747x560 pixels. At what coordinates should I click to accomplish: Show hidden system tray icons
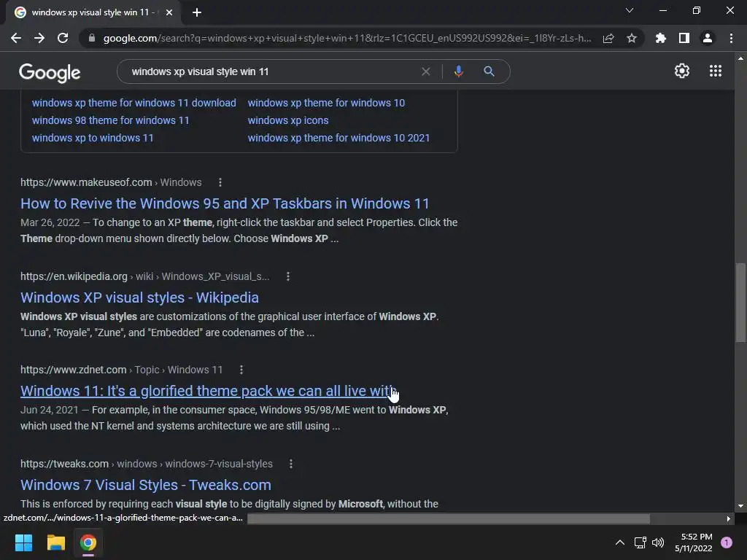pos(620,542)
